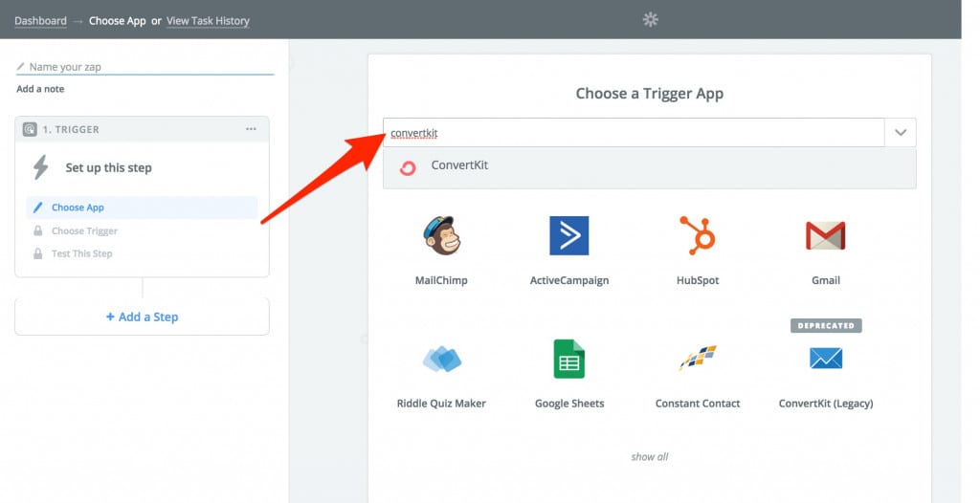Click the Zapier asterisk logo in header
Viewport: 980px width, 503px height.
pyautogui.click(x=650, y=19)
